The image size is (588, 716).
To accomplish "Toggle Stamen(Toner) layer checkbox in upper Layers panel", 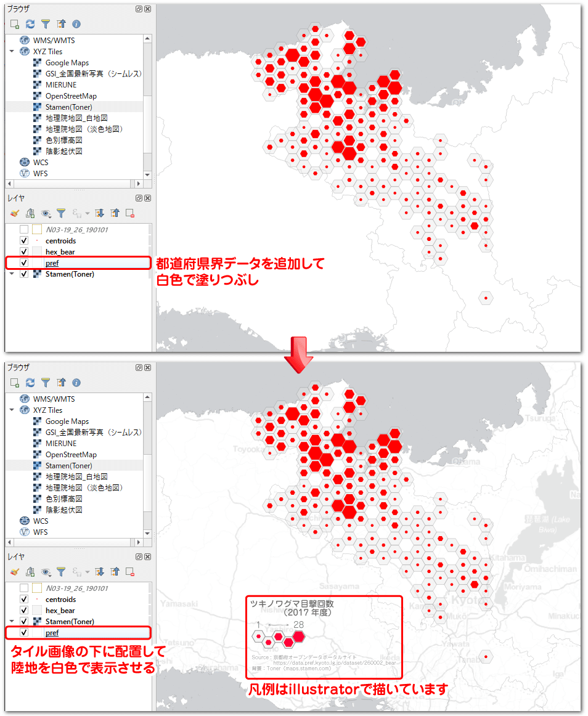I will pos(24,274).
